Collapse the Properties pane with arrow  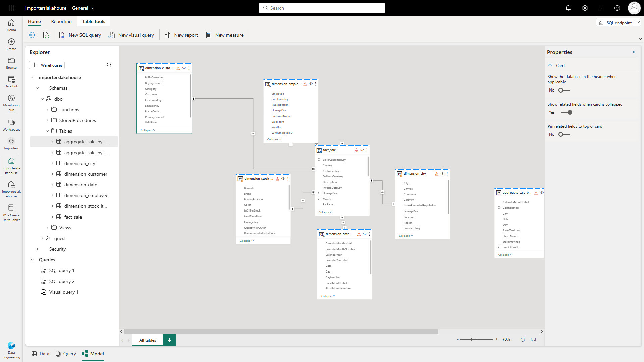click(634, 52)
